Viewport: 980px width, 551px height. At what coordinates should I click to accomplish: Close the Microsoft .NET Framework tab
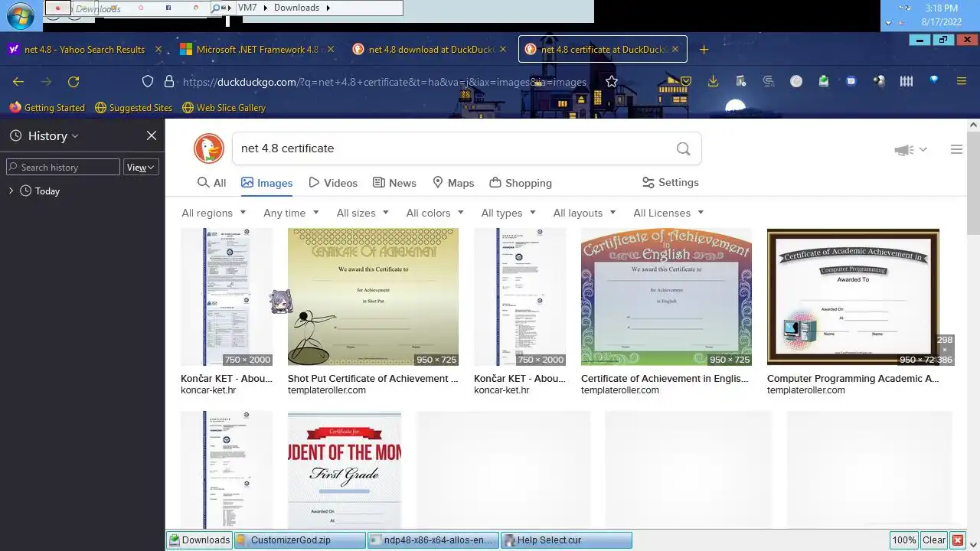tap(331, 49)
